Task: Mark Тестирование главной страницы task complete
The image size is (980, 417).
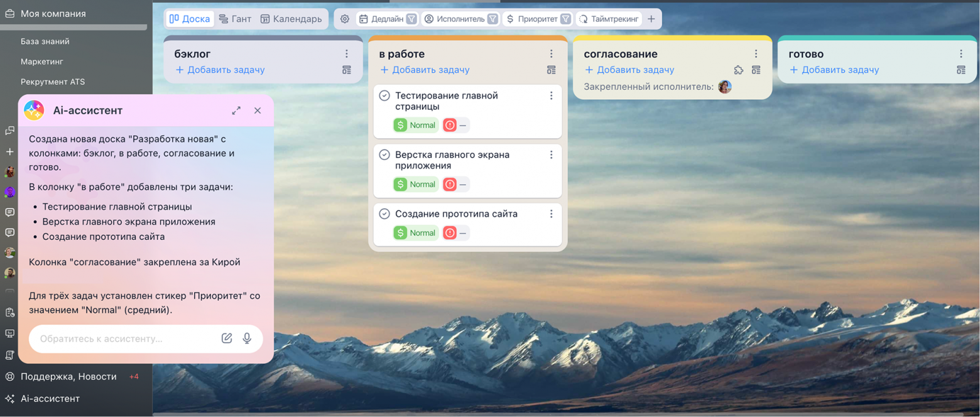Action: 384,96
